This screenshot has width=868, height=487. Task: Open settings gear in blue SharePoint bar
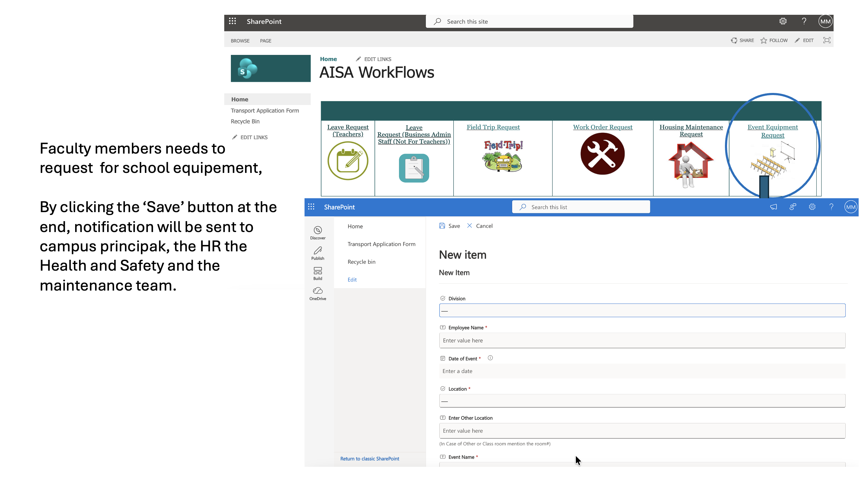812,207
